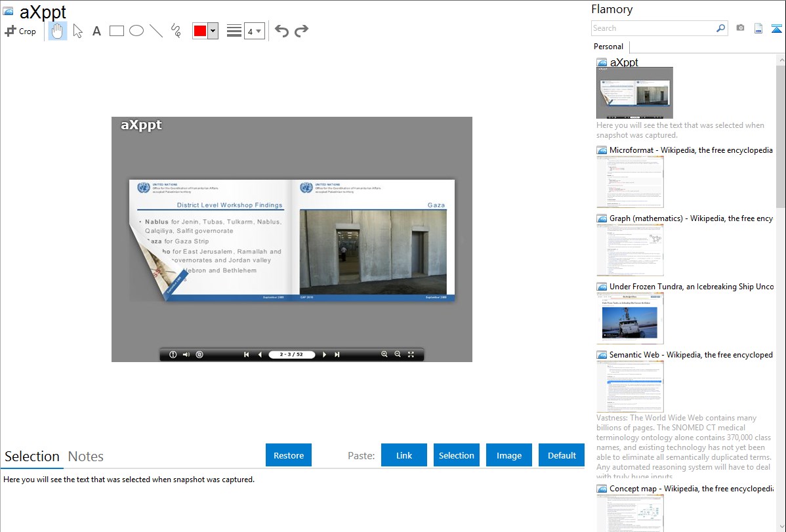
Task: Select the freehand scribble tool
Action: (x=176, y=31)
